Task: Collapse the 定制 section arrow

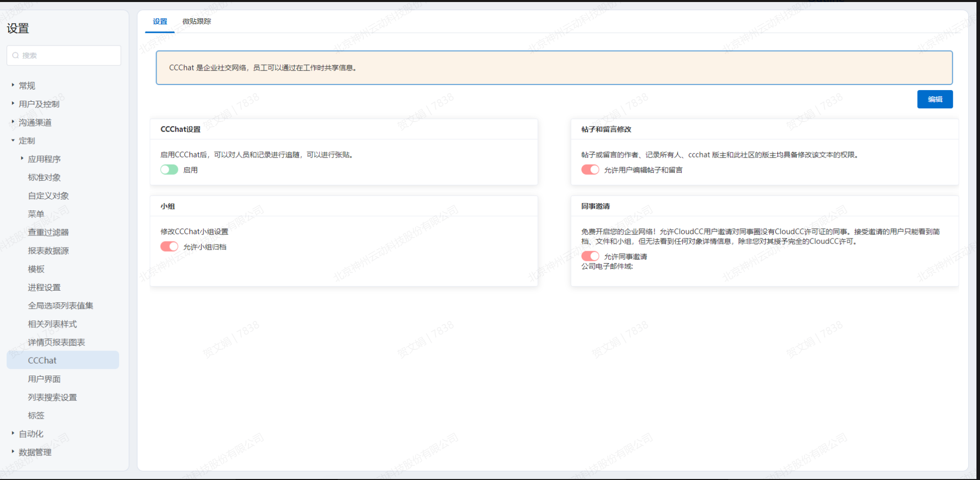Action: click(x=13, y=140)
